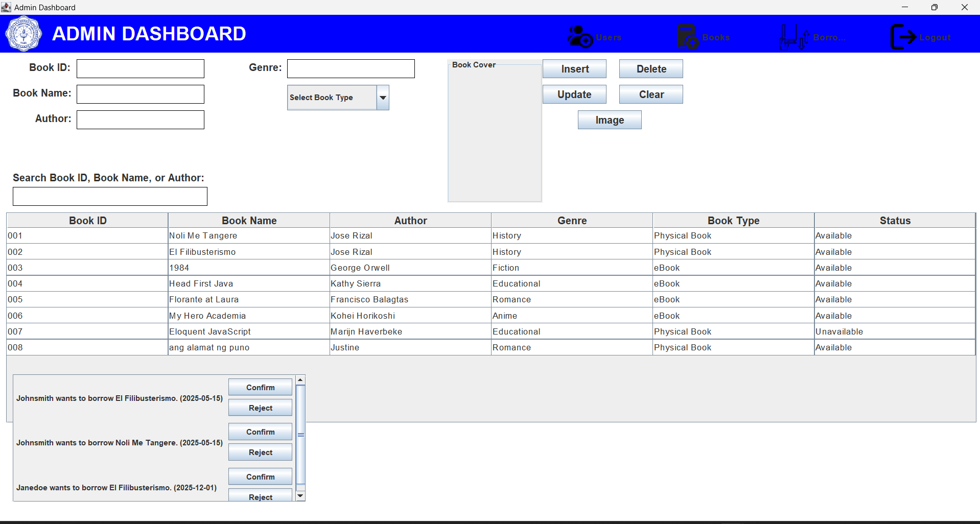Click the university seal logo
The image size is (980, 524).
point(24,34)
